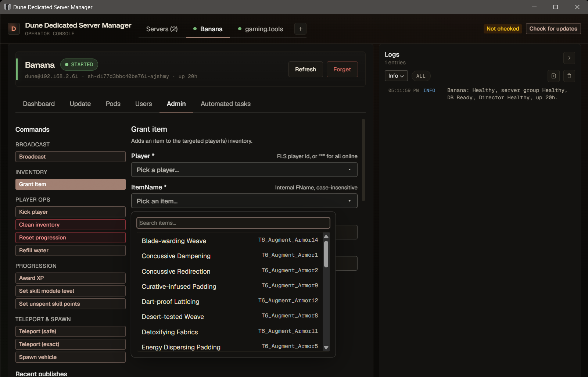
Task: Toggle the ALL logs filter
Action: pyautogui.click(x=421, y=76)
